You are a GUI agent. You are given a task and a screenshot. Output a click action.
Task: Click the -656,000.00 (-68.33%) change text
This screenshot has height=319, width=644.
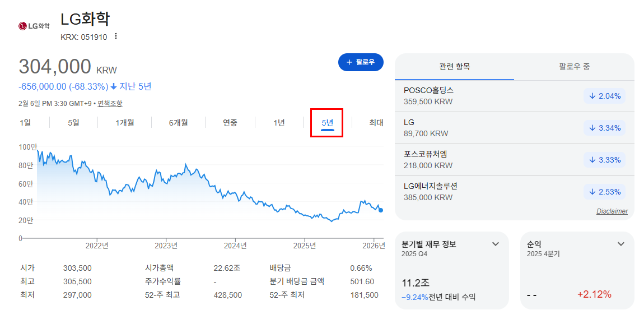63,87
